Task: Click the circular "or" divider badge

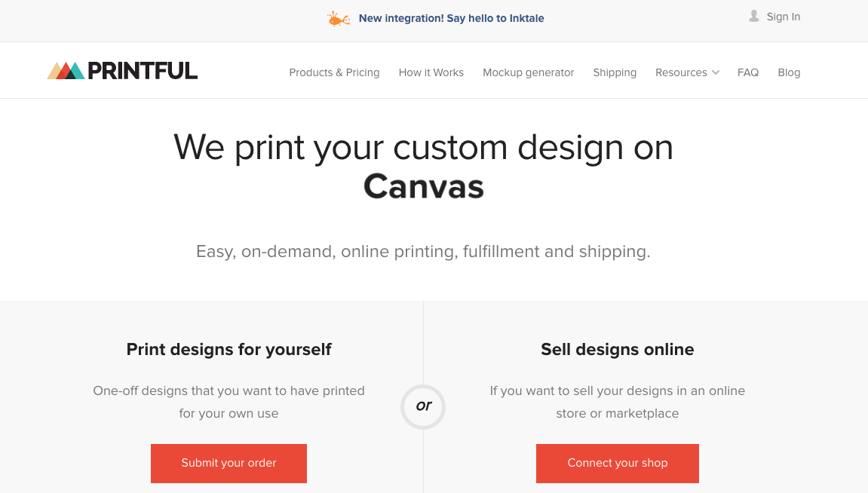Action: (423, 406)
